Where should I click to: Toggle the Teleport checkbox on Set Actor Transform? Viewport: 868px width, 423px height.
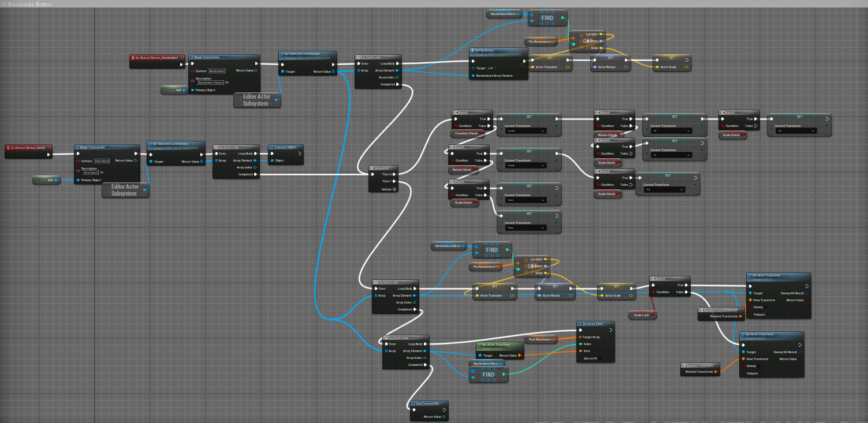click(x=768, y=315)
